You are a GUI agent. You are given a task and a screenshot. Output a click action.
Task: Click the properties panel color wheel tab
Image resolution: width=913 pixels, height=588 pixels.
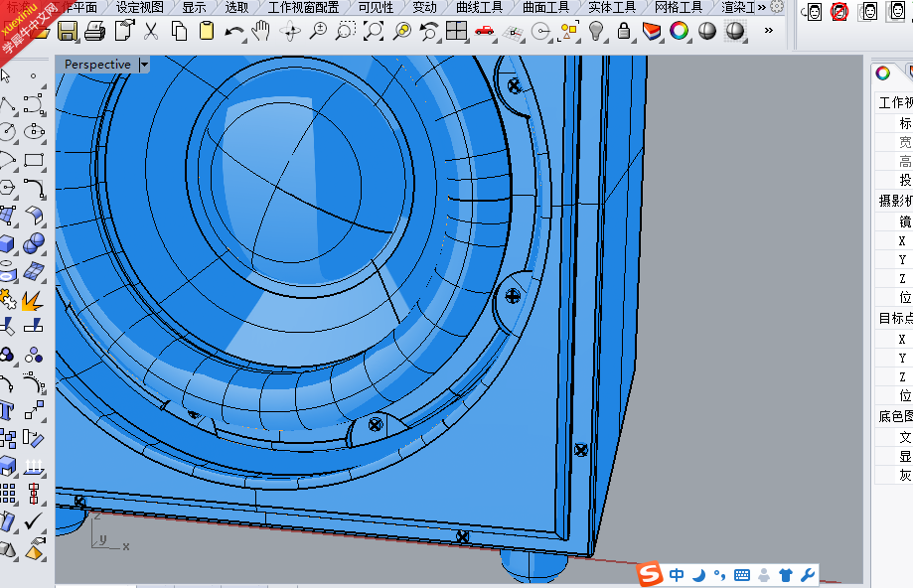(883, 73)
